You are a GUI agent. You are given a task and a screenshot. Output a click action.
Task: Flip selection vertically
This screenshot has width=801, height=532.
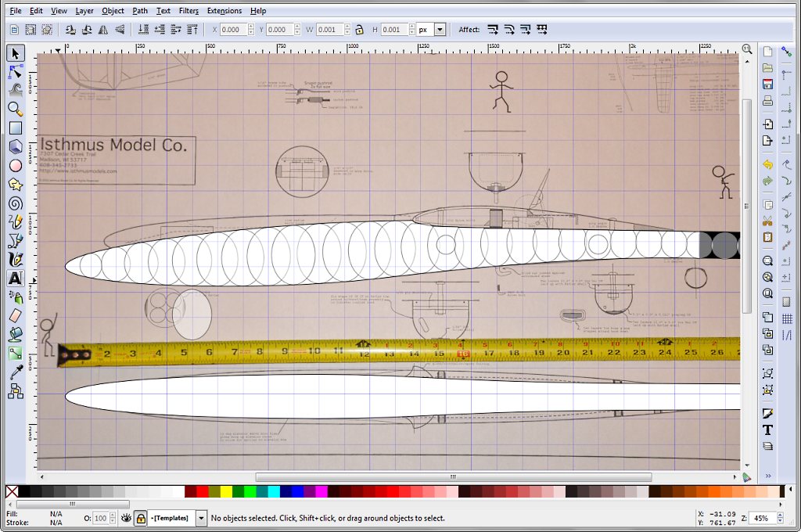pyautogui.click(x=120, y=30)
